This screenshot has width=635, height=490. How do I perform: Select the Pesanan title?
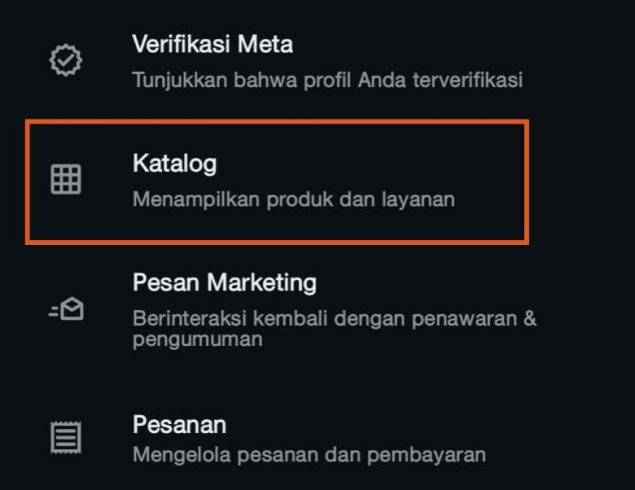point(179,424)
